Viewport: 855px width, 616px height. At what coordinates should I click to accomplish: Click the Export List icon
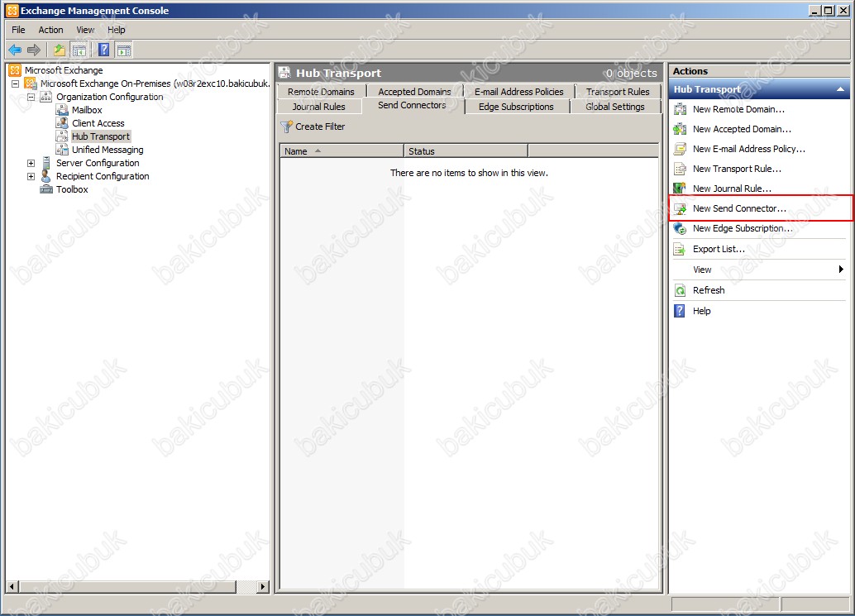point(680,249)
